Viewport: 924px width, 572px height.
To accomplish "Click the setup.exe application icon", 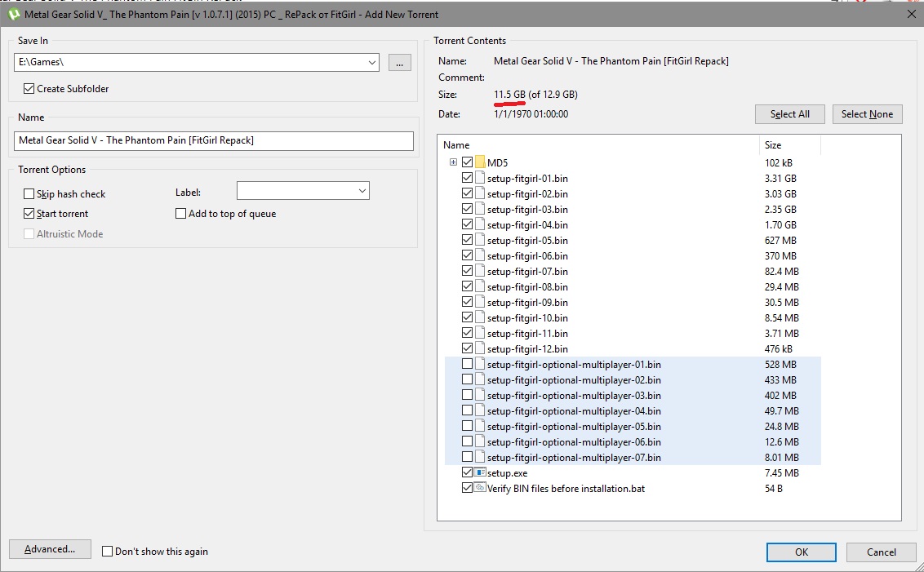I will pos(480,472).
